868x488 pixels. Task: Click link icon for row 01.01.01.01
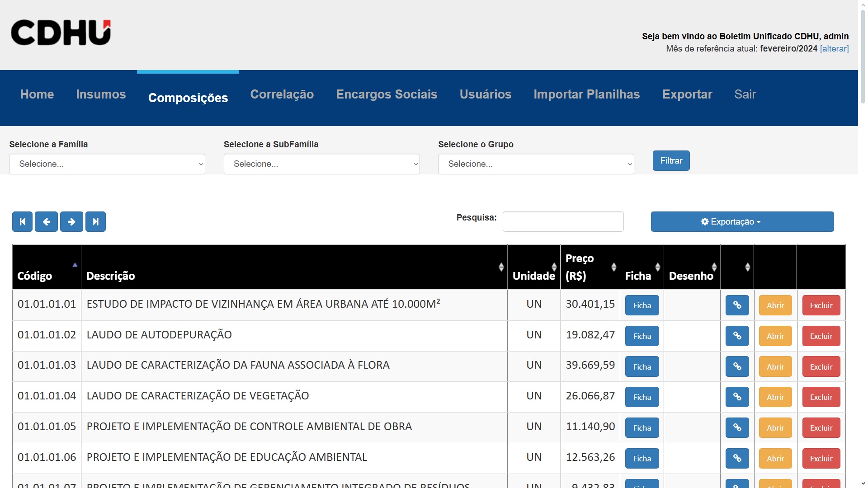[737, 305]
